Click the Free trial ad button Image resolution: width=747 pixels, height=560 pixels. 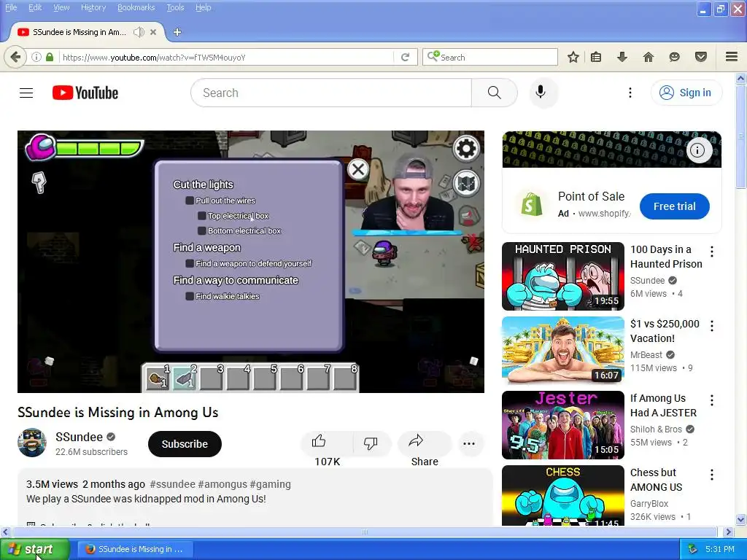(x=675, y=206)
